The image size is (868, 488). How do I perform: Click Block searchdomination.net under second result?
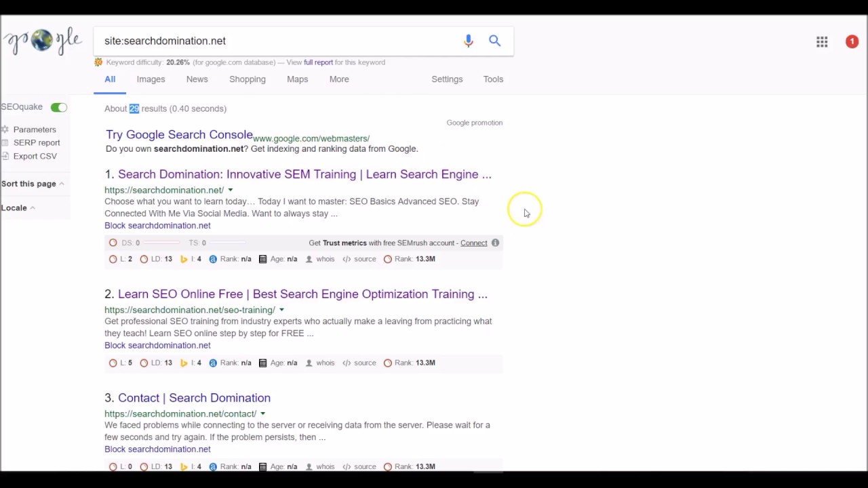(x=157, y=346)
